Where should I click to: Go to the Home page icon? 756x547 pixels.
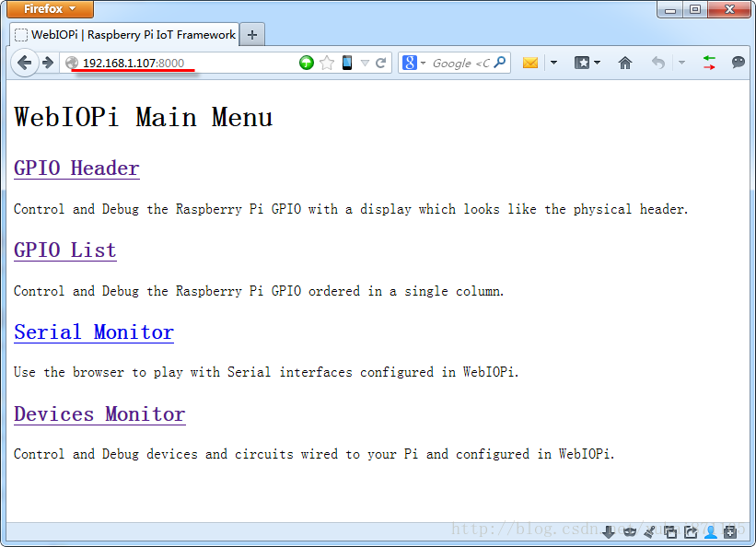pos(625,63)
